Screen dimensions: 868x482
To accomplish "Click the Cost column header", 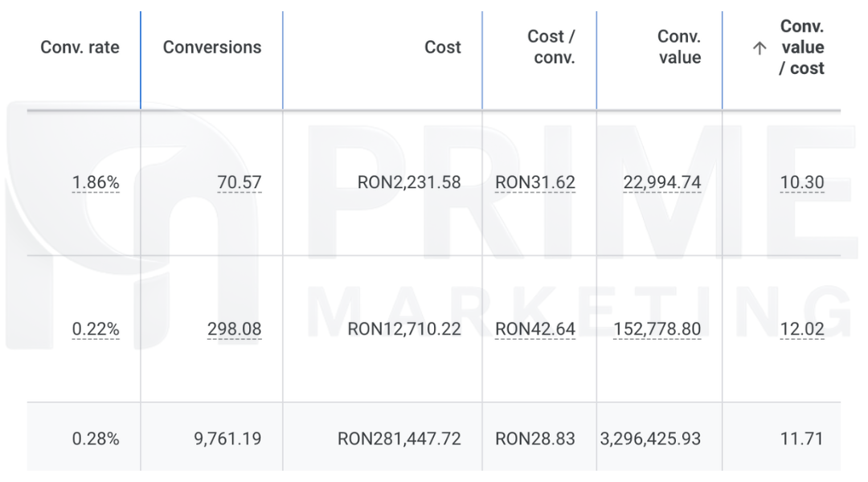I will pos(442,47).
